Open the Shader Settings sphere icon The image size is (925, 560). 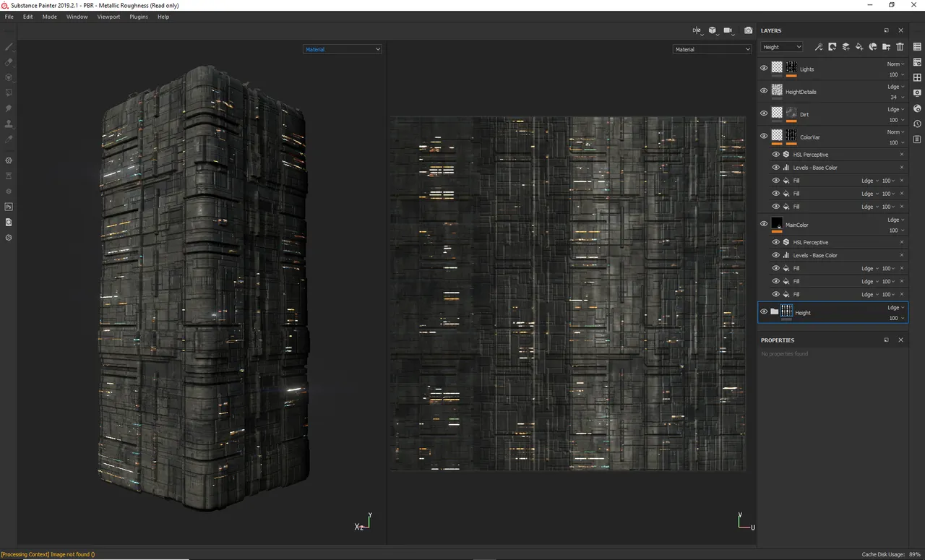click(917, 108)
